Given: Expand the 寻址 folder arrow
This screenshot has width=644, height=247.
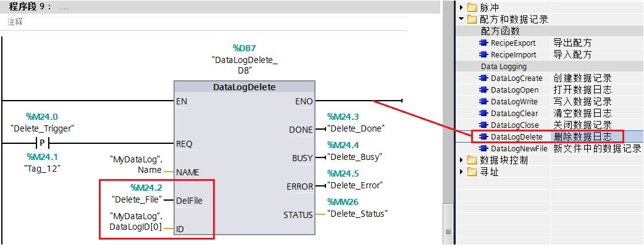Looking at the screenshot, I should click(461, 172).
